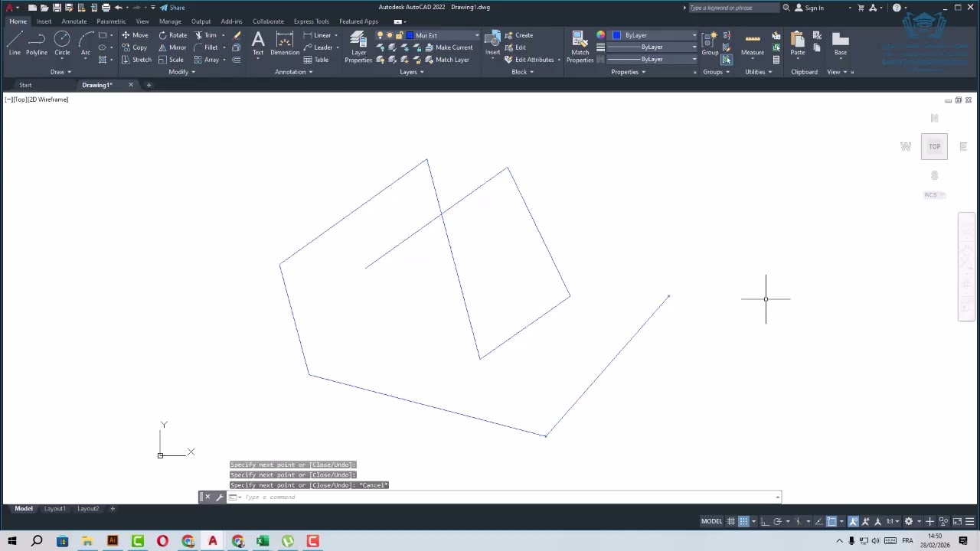Insert a Table annotation
Viewport: 980px width, 551px height.
[x=316, y=60]
